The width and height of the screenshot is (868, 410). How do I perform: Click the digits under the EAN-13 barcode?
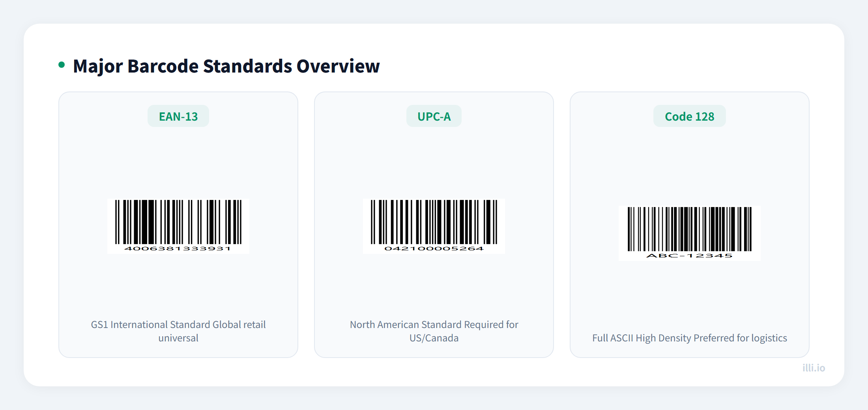tap(178, 248)
